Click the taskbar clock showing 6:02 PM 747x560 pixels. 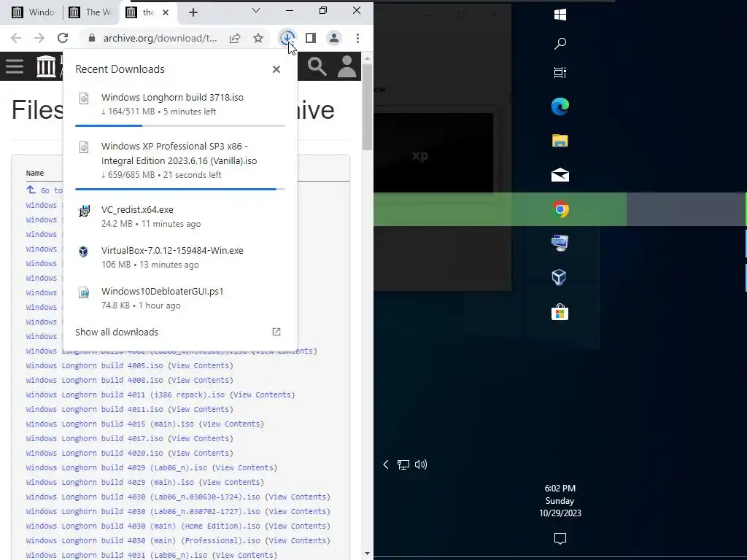click(x=560, y=500)
